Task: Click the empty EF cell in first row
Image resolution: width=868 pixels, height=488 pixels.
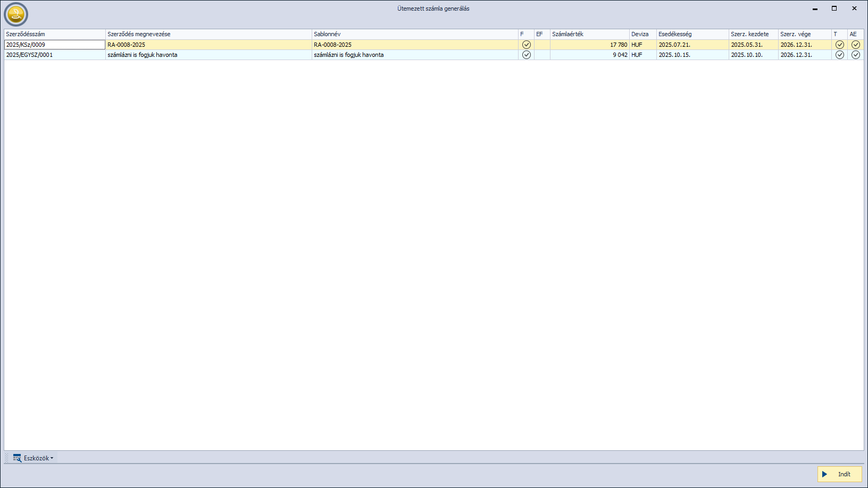Action: click(x=542, y=45)
